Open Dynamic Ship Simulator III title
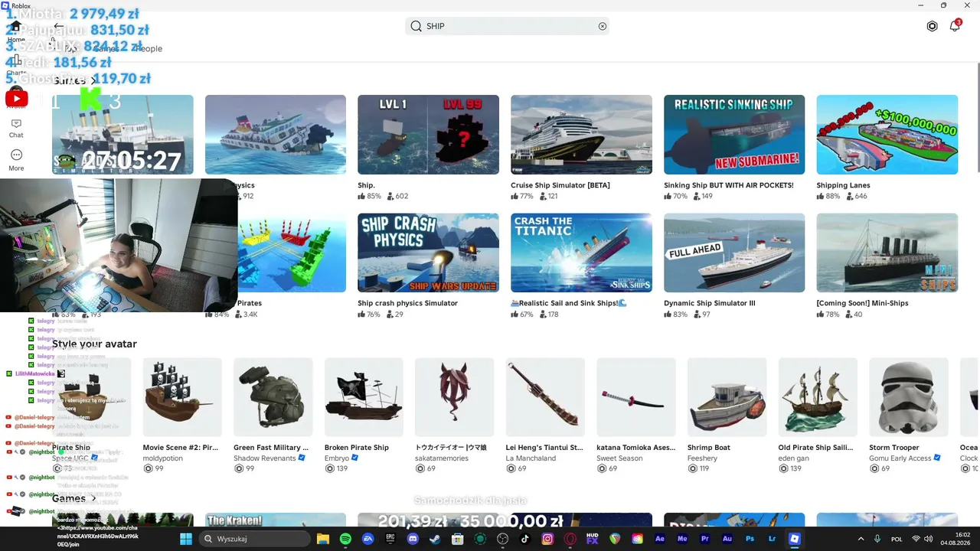Screen dimensions: 980x551 click(x=710, y=303)
